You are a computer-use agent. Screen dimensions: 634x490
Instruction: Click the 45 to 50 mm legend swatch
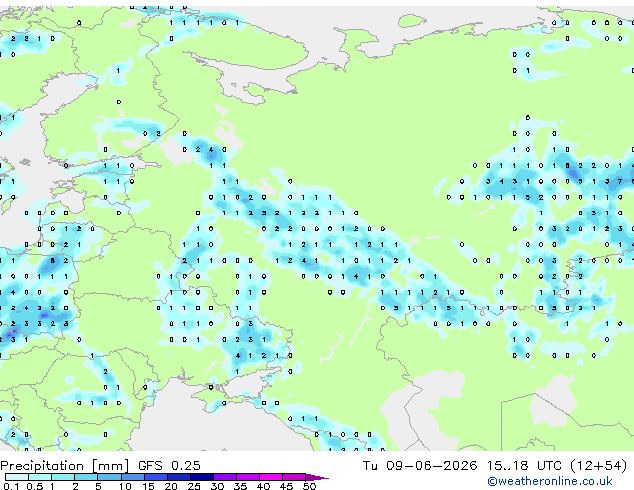tap(294, 477)
